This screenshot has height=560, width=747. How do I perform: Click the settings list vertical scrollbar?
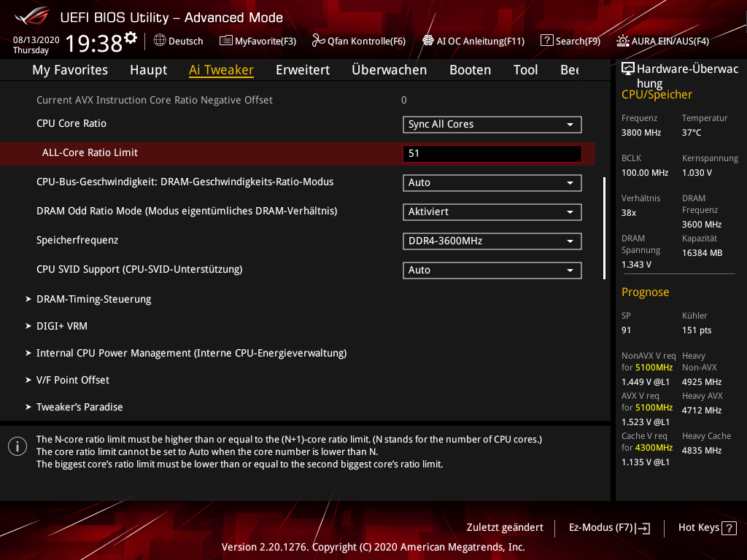pyautogui.click(x=604, y=228)
